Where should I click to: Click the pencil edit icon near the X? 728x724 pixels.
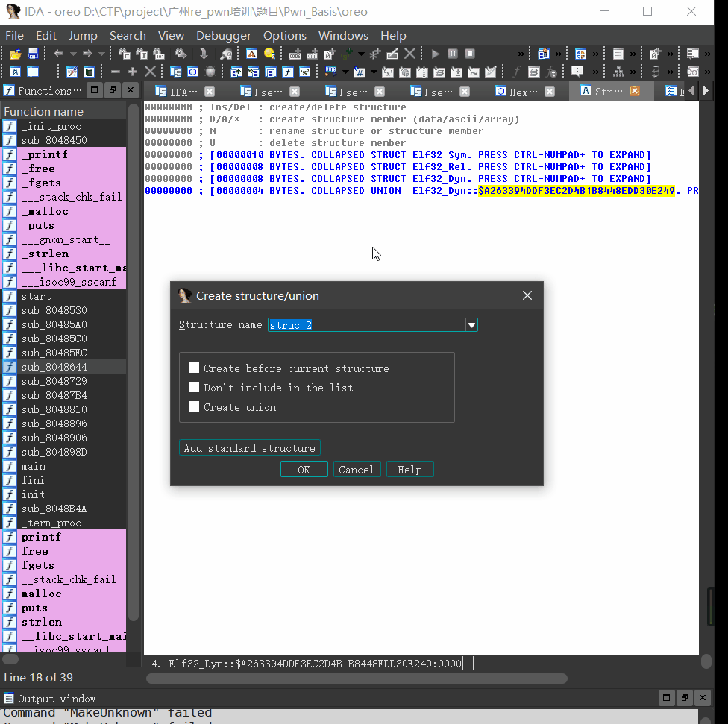(392, 54)
